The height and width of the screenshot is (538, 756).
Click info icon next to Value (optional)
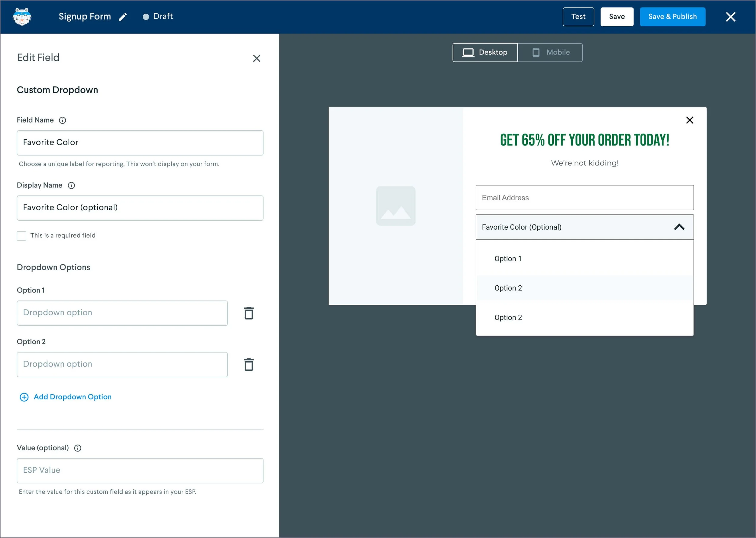point(78,448)
